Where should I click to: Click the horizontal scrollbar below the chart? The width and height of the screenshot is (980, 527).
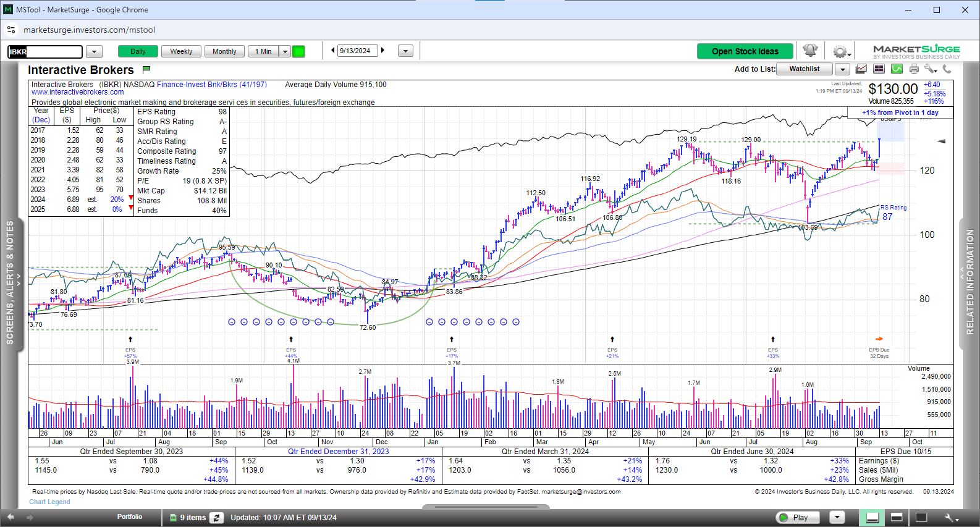pyautogui.click(x=486, y=507)
